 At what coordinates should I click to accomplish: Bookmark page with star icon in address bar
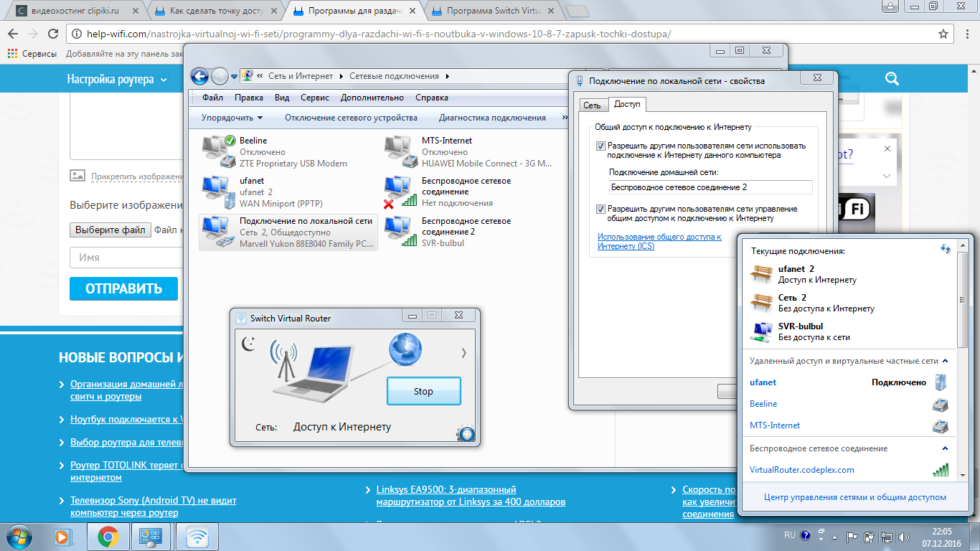[x=943, y=34]
